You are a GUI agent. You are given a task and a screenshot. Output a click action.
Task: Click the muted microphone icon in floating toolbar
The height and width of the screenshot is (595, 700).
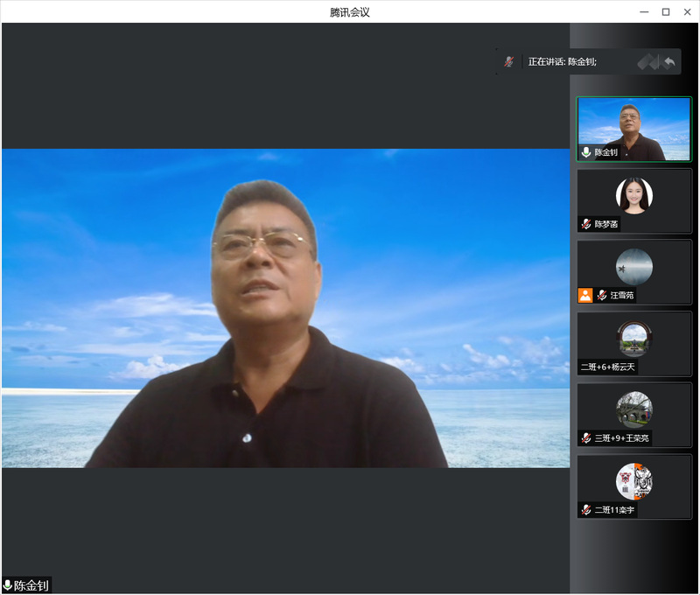[508, 62]
